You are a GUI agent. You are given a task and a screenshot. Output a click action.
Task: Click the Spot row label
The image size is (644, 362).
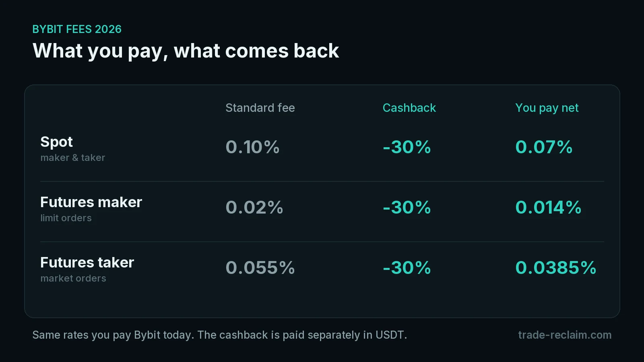click(x=56, y=142)
